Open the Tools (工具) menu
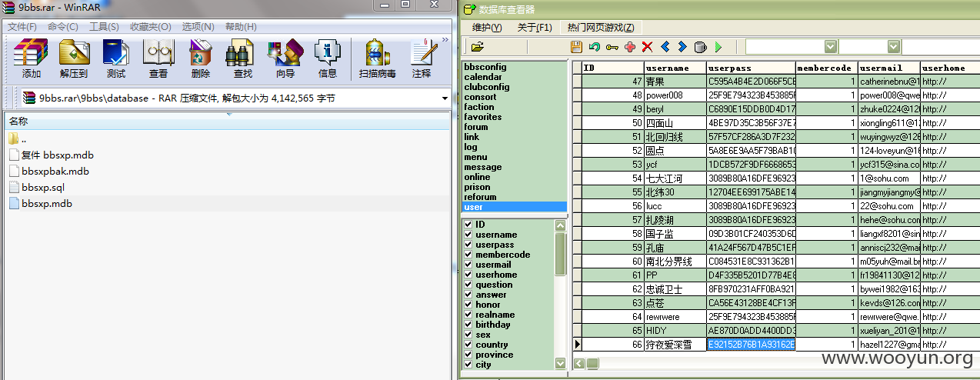The height and width of the screenshot is (380, 980). point(104,27)
